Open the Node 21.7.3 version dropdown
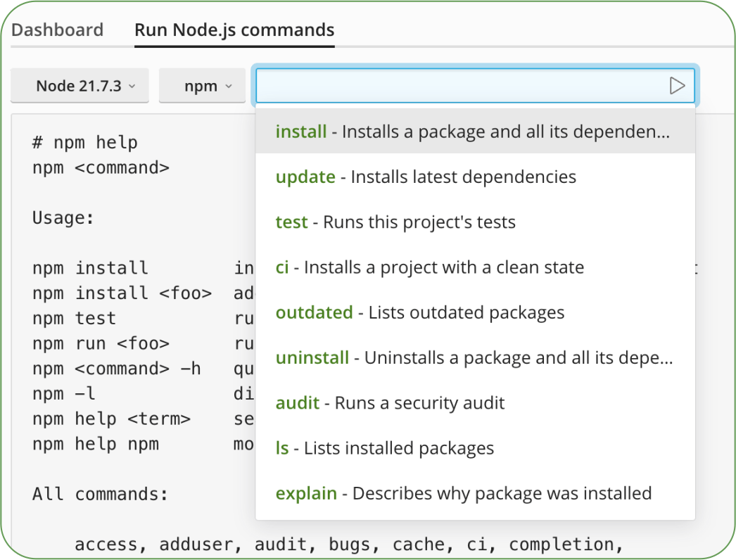Image resolution: width=736 pixels, height=560 pixels. pyautogui.click(x=80, y=85)
